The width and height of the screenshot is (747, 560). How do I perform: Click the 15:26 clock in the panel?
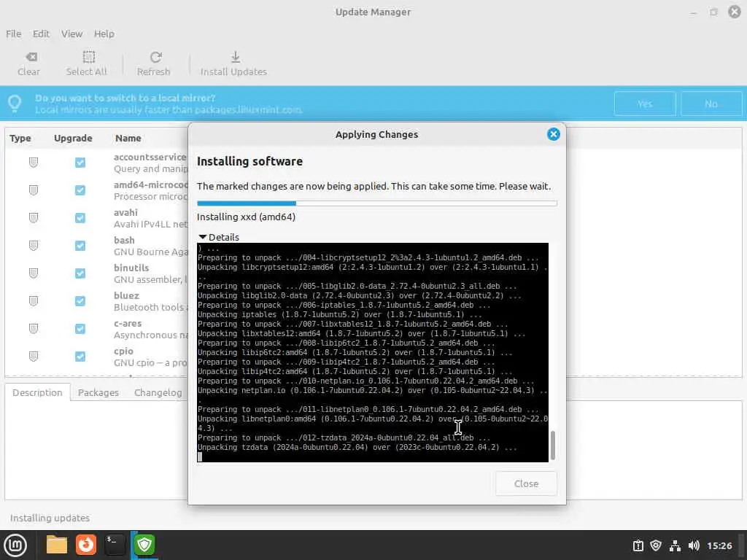click(x=719, y=545)
